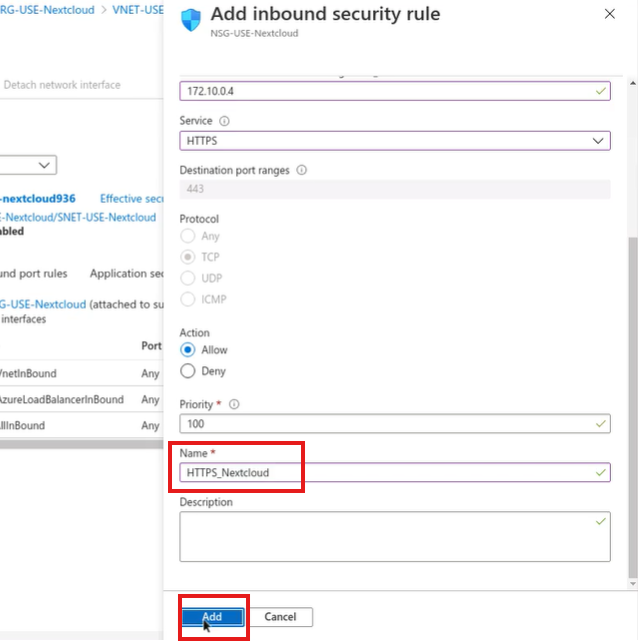Click the Name field HTTPS_Nextcloud
This screenshot has height=642, width=638.
tap(395, 472)
